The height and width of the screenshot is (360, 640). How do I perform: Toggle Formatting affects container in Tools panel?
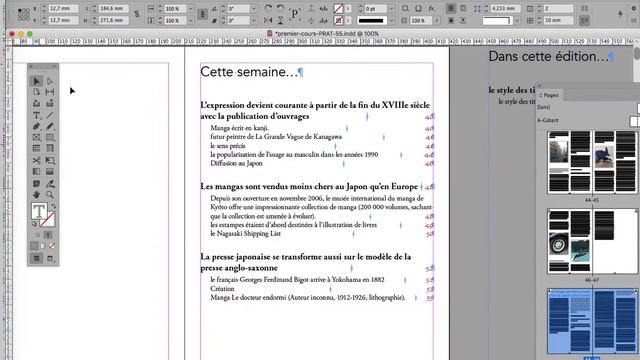pos(37,235)
